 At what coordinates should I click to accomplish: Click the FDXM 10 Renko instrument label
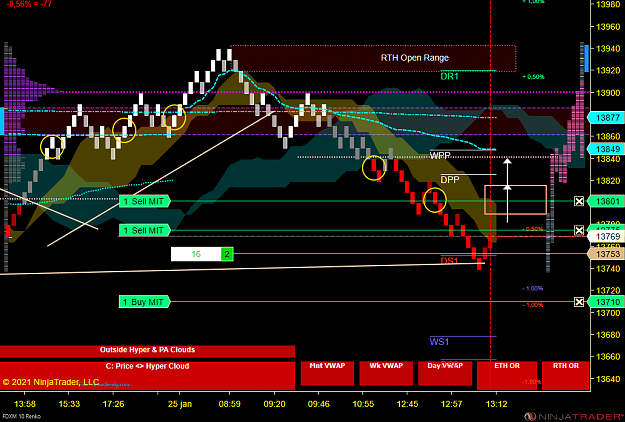(21, 417)
